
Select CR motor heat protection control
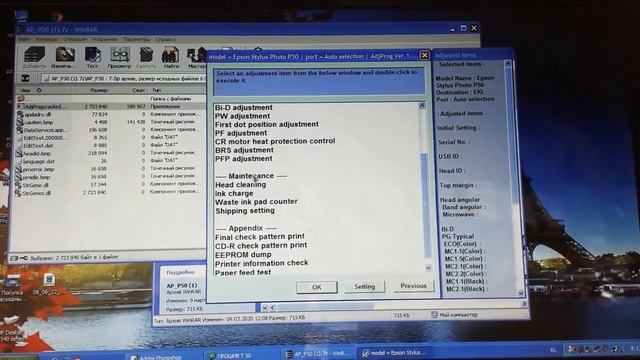click(x=275, y=141)
